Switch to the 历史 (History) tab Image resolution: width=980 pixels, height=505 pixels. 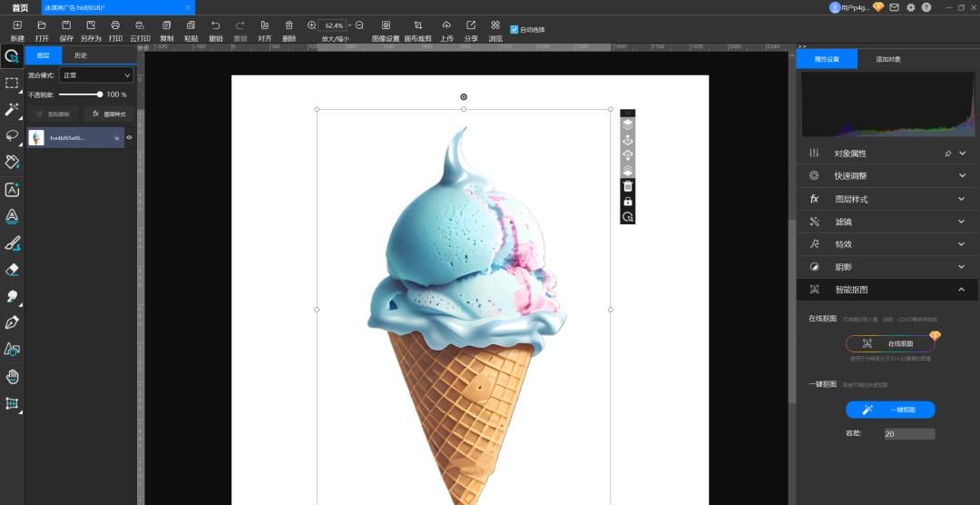point(81,55)
